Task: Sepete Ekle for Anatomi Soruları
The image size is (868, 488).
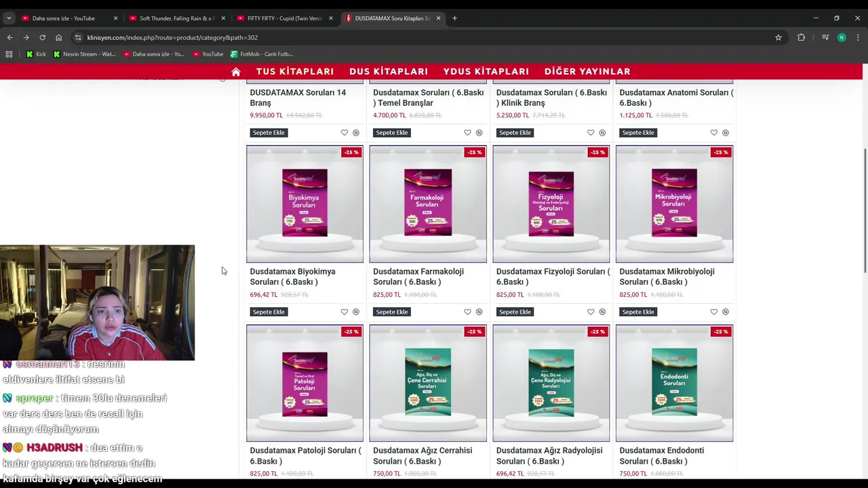Action: click(638, 133)
